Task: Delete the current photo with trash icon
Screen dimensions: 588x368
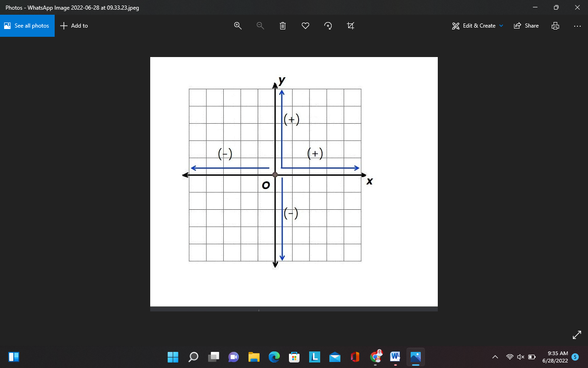Action: (x=283, y=26)
